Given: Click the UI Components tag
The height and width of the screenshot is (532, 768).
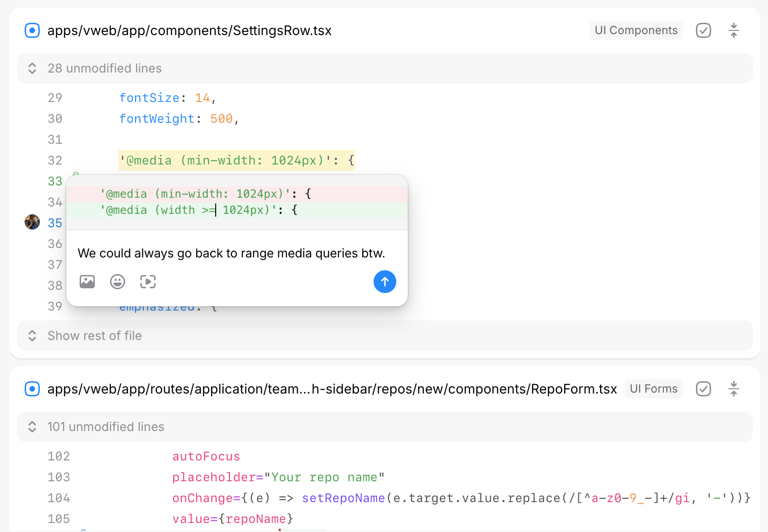Looking at the screenshot, I should [636, 30].
